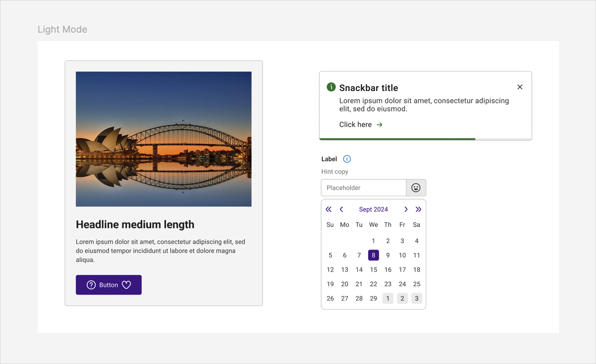Click the Snackbar title text
Image resolution: width=596 pixels, height=364 pixels.
pos(368,88)
